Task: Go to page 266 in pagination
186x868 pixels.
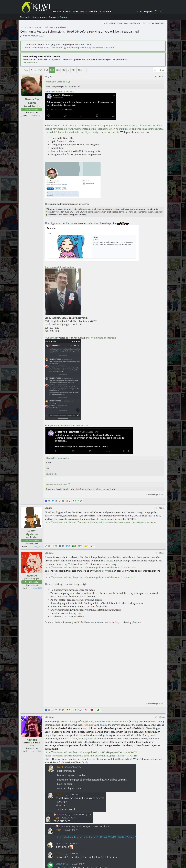Action: click(63, 70)
